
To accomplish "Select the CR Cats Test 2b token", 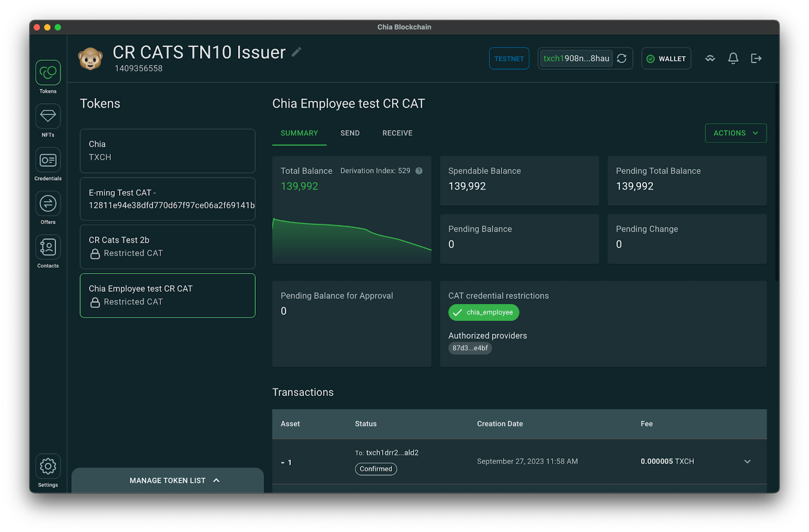I will pos(167,247).
